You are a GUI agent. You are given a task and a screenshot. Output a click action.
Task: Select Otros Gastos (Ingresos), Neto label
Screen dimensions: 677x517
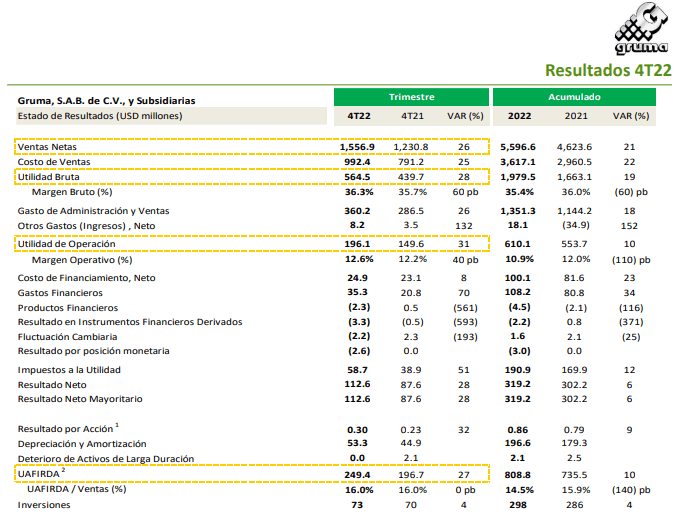coord(86,226)
